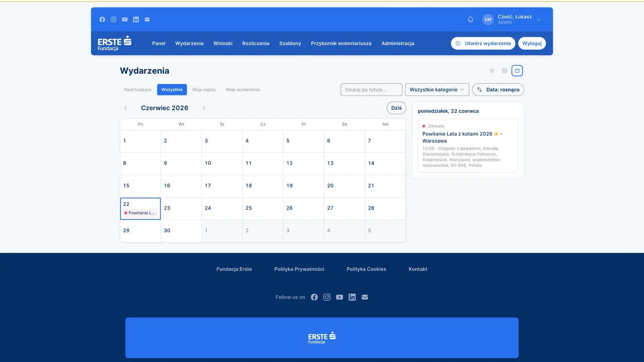Click the Wyloguj button

[x=532, y=43]
